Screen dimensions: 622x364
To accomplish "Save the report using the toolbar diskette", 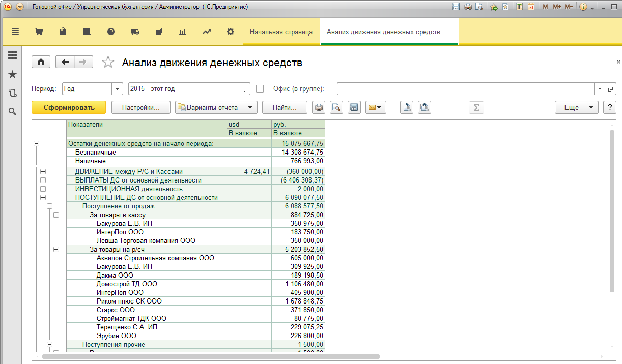I will click(x=354, y=107).
